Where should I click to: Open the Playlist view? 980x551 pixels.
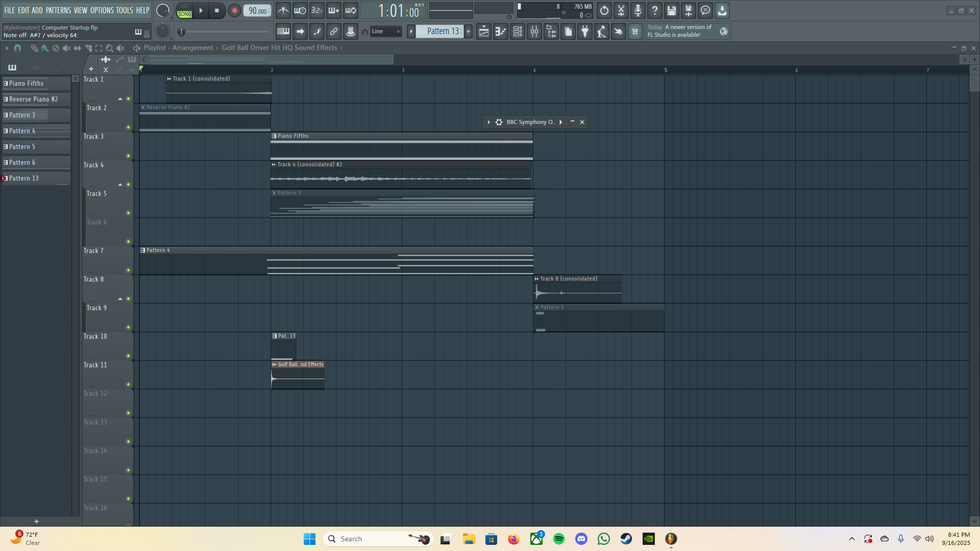484,32
